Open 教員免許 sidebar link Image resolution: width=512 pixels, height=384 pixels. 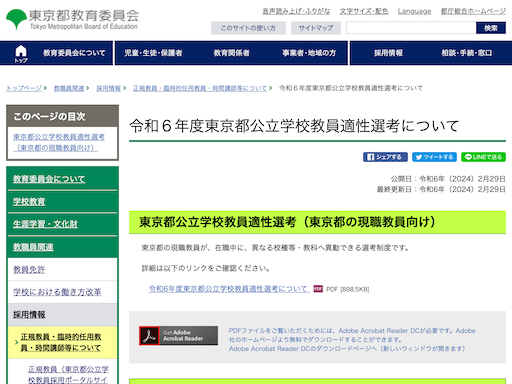pyautogui.click(x=29, y=270)
